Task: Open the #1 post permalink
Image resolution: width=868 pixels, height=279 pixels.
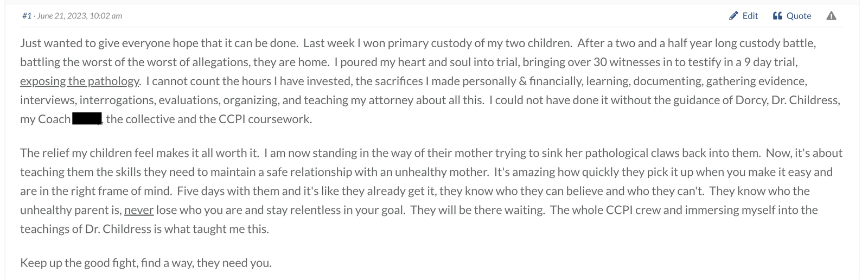Action: 27,16
